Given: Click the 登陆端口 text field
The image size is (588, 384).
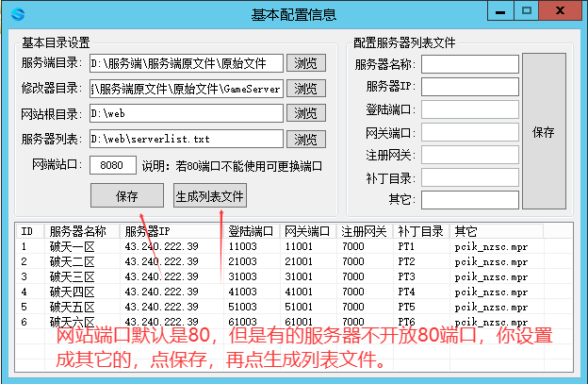Looking at the screenshot, I should coord(469,109).
